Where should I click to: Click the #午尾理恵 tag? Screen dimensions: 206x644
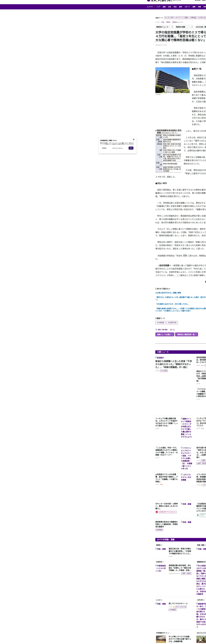(173, 610)
